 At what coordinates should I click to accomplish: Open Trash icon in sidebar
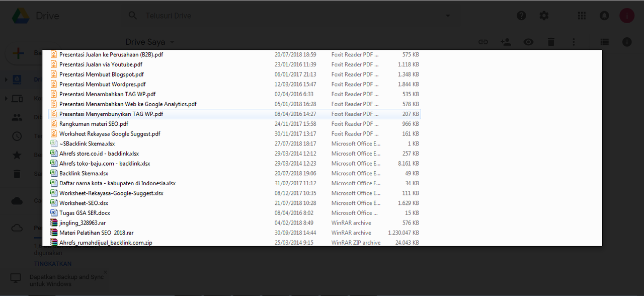point(17,174)
